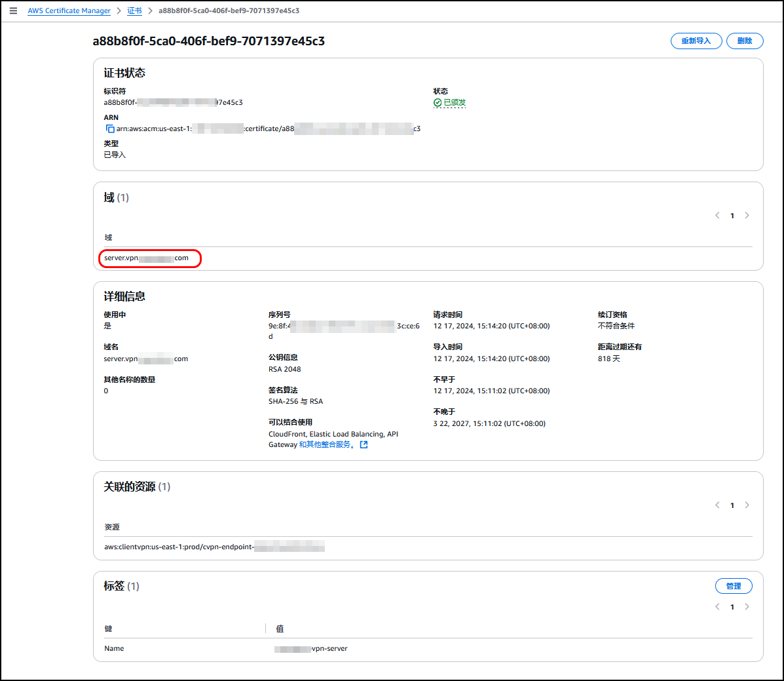Go to next page in 域 section

click(x=747, y=216)
